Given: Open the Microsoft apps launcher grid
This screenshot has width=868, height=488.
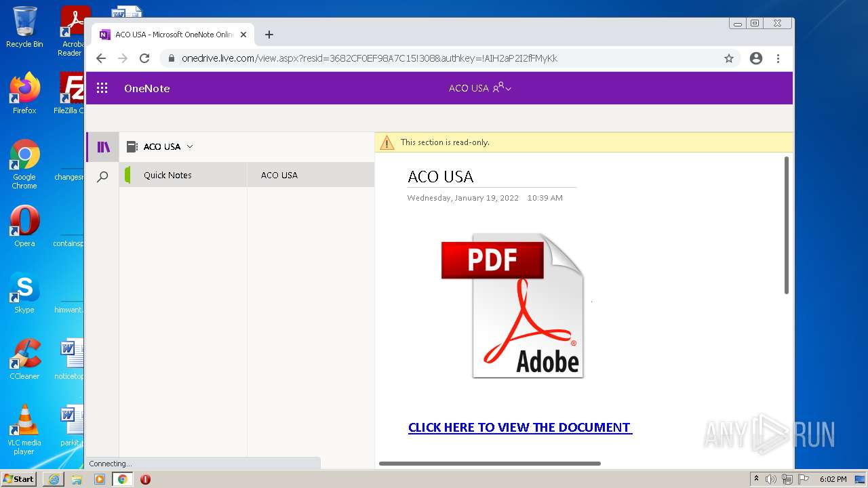Looking at the screenshot, I should (102, 88).
